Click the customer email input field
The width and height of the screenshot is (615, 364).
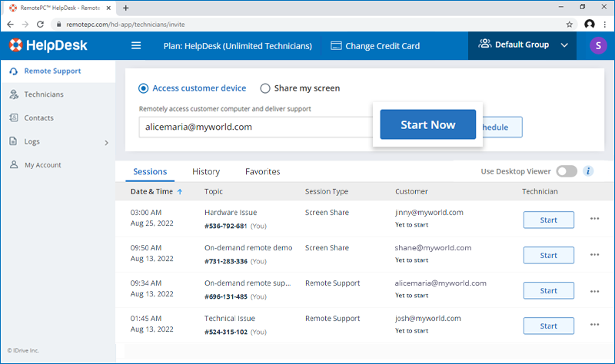pos(254,127)
